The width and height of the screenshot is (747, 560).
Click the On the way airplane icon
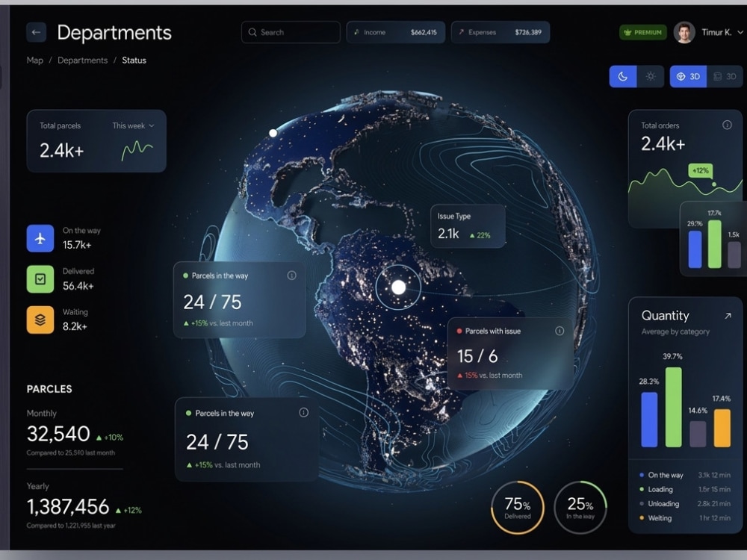pyautogui.click(x=40, y=238)
